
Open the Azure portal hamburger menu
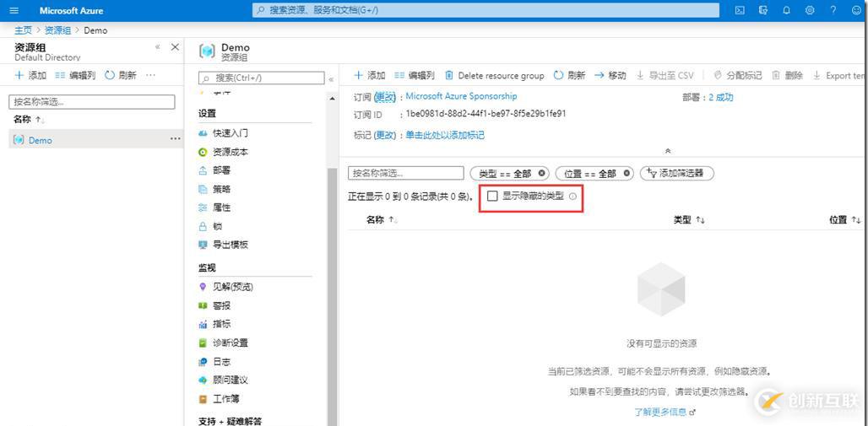point(14,10)
